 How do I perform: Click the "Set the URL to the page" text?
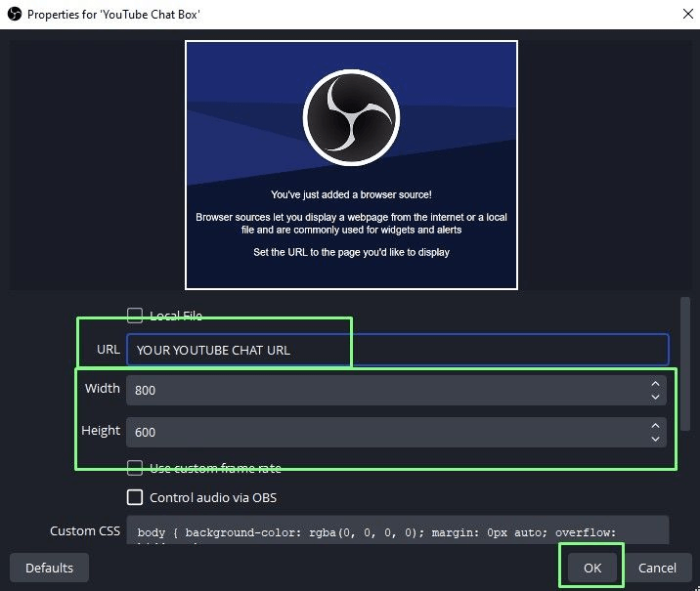point(351,252)
